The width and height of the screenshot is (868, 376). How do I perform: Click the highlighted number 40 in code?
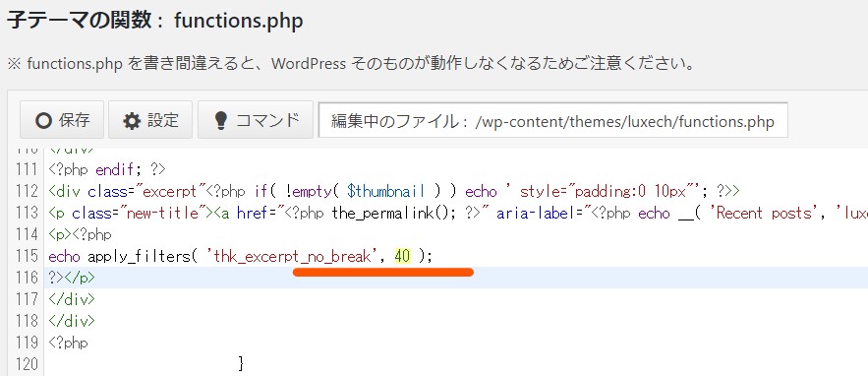tap(402, 256)
